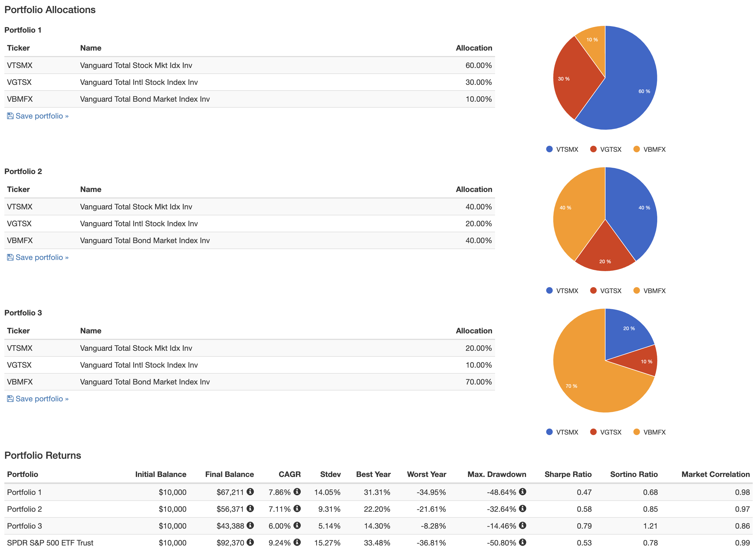This screenshot has width=756, height=552.
Task: Click info icon next to Portfolio 3 max drawdown
Action: coord(522,525)
